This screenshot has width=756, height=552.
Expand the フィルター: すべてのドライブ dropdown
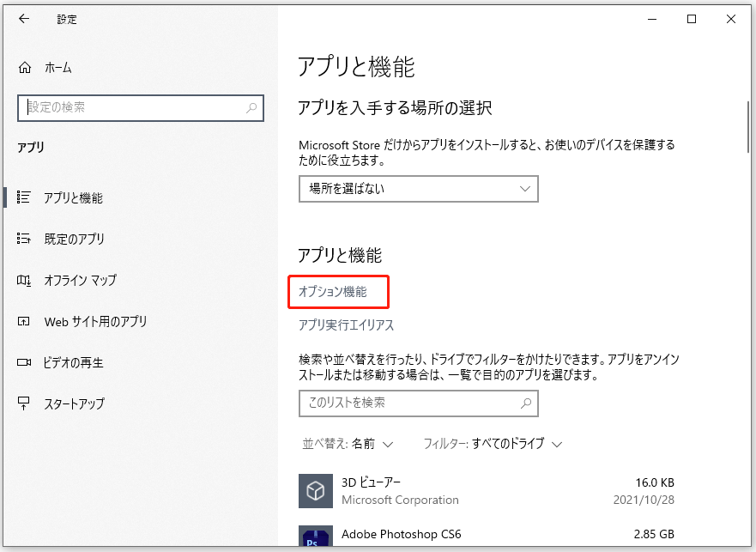[x=493, y=444]
